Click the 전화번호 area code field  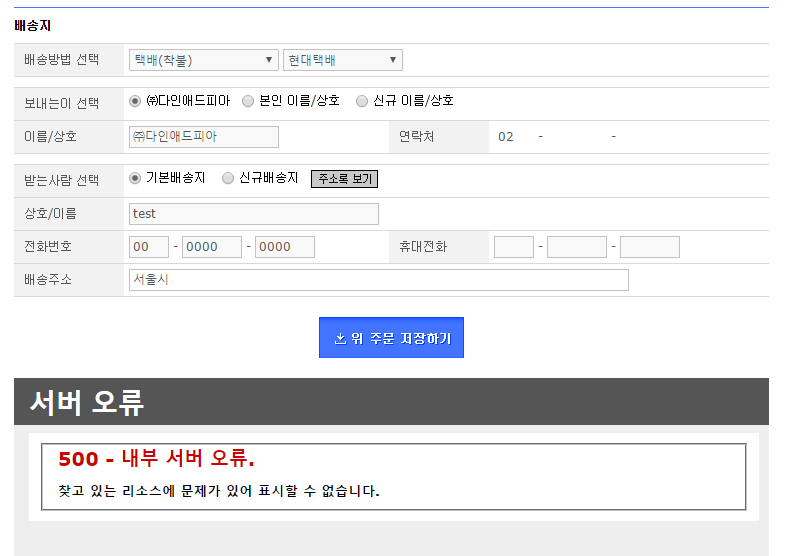click(149, 247)
